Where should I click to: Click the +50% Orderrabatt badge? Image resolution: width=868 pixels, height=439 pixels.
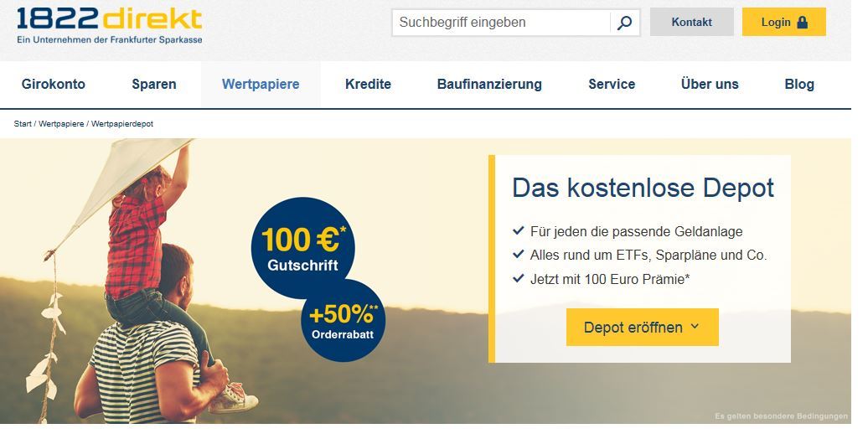point(344,321)
